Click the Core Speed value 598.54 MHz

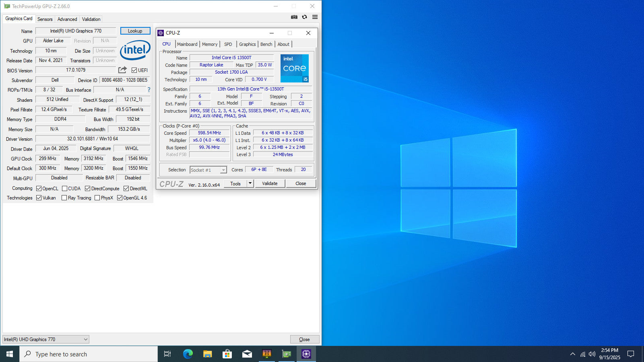coord(209,133)
